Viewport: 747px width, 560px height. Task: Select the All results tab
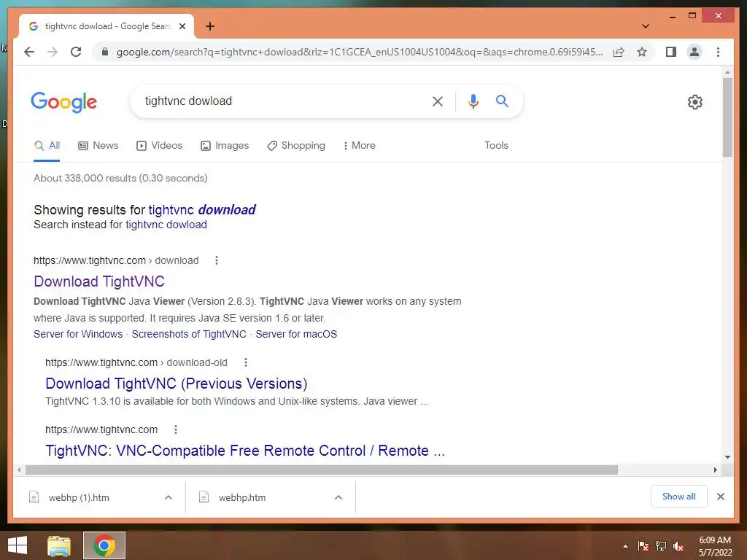47,146
